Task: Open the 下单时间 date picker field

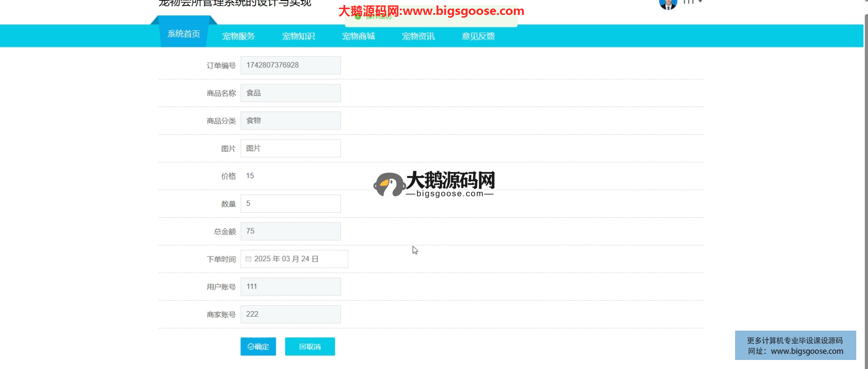Action: [x=294, y=259]
